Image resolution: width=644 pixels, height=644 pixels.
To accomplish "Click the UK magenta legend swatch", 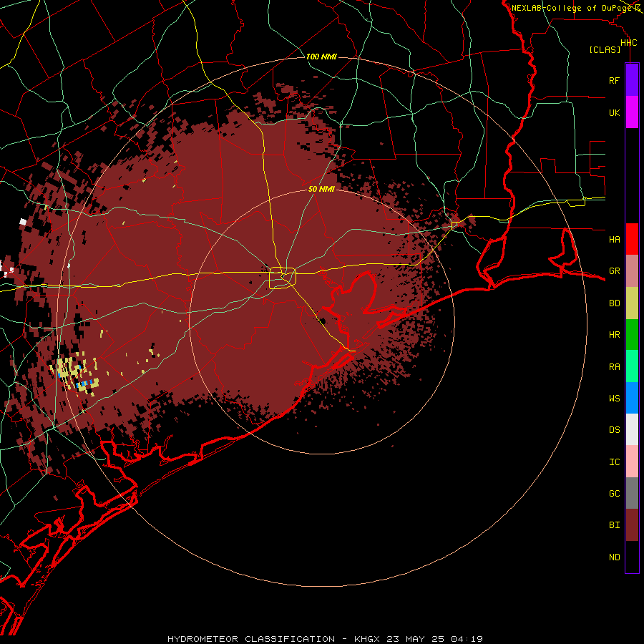I will pyautogui.click(x=632, y=112).
